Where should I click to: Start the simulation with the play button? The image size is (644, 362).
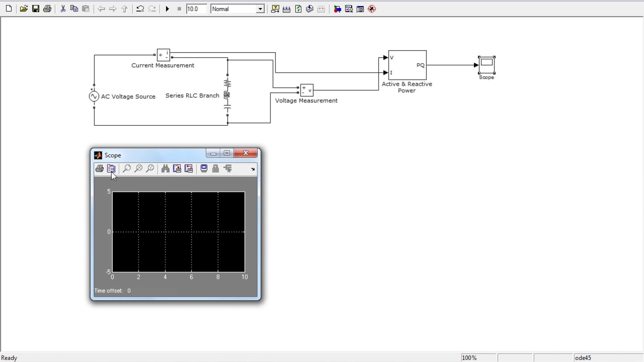click(x=168, y=9)
